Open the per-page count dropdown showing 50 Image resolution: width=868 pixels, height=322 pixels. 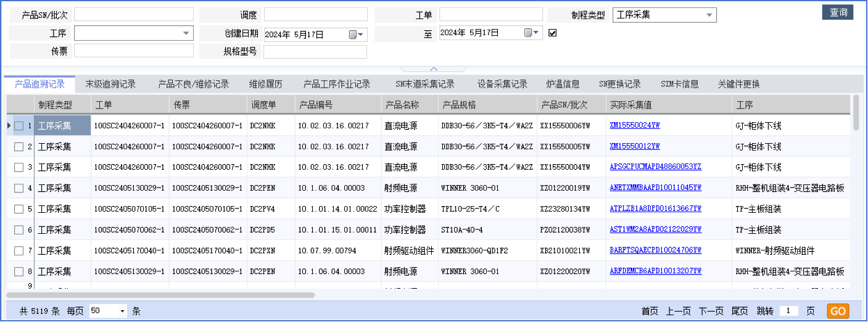point(122,312)
